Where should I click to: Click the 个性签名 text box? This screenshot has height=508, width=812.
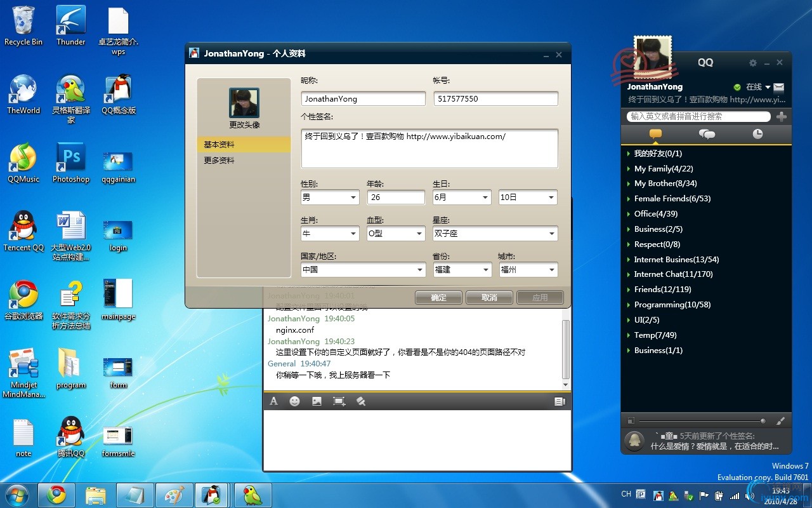(429, 149)
